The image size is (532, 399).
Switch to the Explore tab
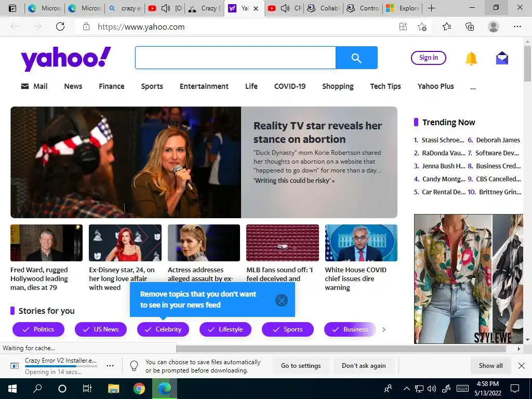click(403, 8)
